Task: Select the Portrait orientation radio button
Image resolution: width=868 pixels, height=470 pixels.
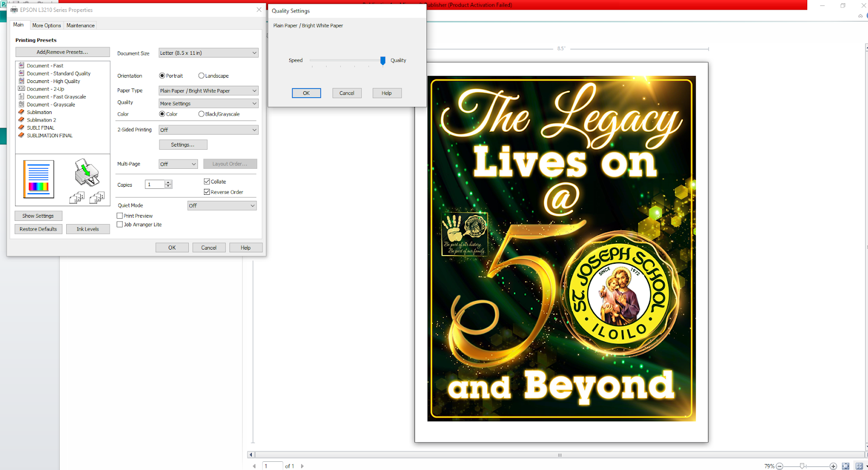Action: pyautogui.click(x=162, y=76)
